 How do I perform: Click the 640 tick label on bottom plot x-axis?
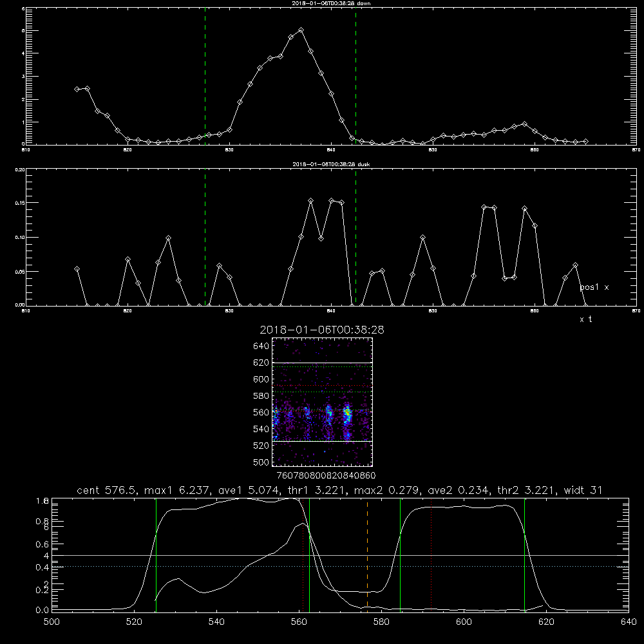coord(629,621)
